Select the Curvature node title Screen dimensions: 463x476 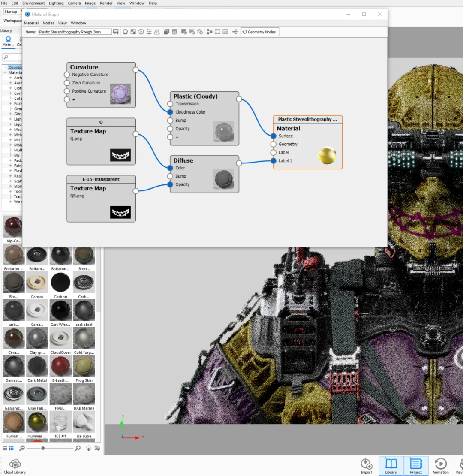(x=84, y=67)
